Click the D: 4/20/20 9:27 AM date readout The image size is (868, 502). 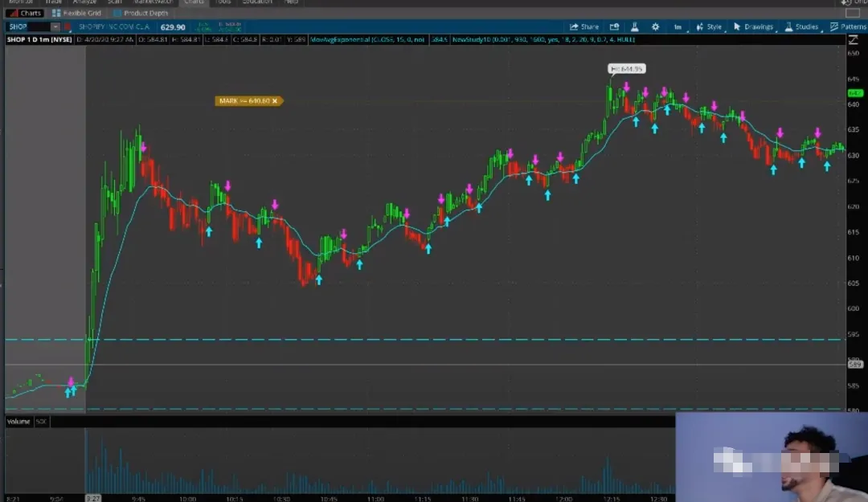105,39
